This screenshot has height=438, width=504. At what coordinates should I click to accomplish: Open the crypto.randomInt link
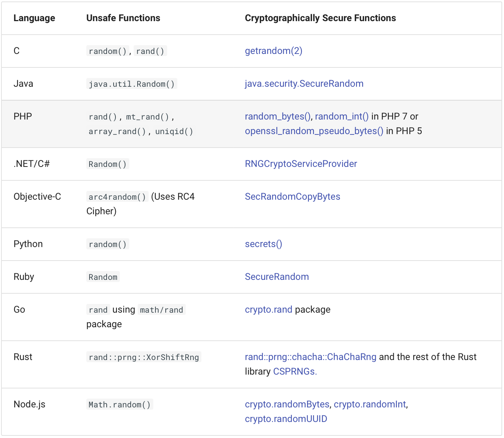pos(370,404)
